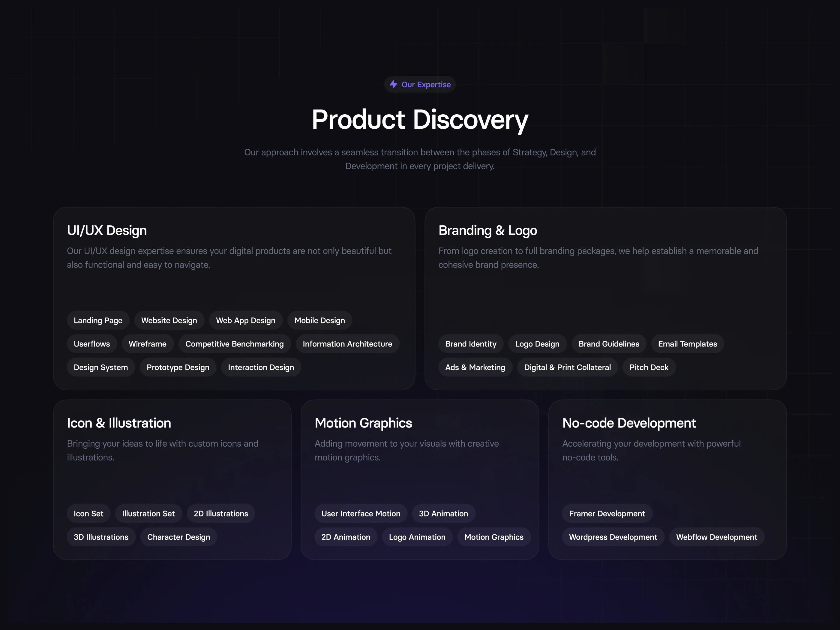Select the Design System chip
840x630 pixels.
click(x=100, y=367)
